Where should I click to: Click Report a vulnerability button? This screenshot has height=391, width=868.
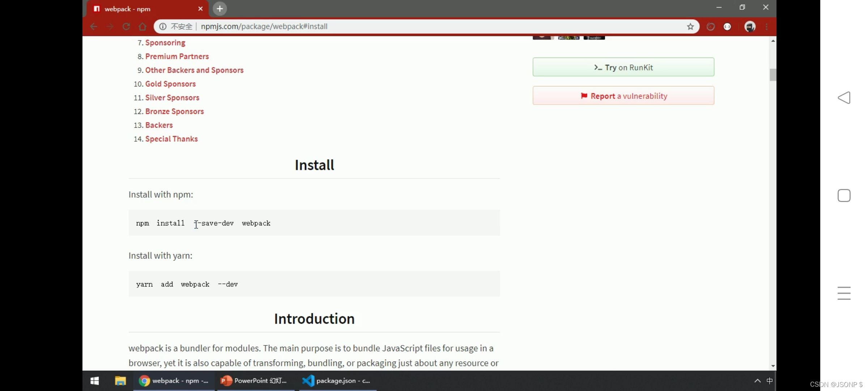coord(623,96)
